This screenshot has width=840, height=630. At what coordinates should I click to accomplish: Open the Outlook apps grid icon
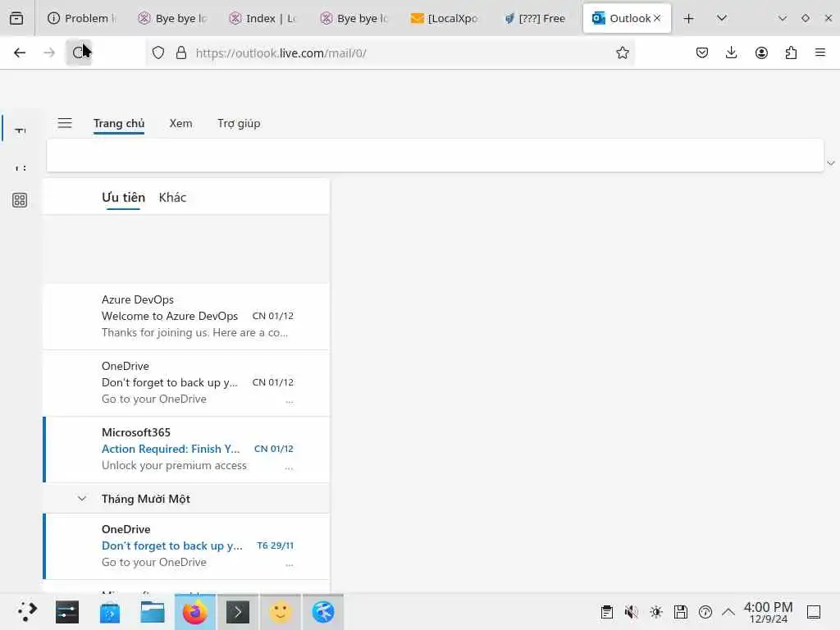click(x=20, y=200)
